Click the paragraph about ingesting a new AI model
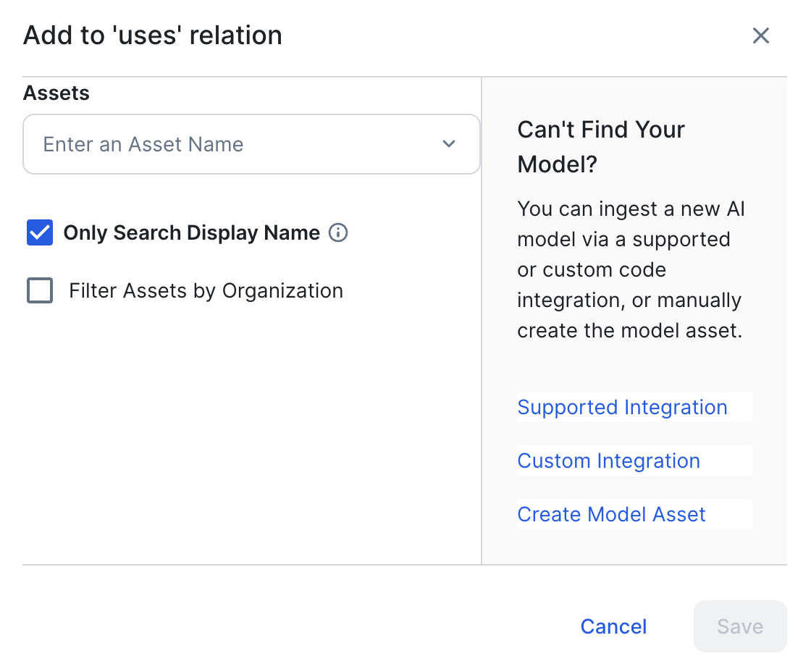 630,270
